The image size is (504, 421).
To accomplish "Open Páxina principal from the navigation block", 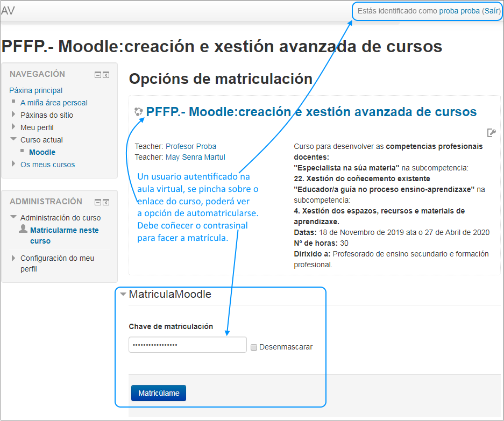I will pyautogui.click(x=36, y=90).
